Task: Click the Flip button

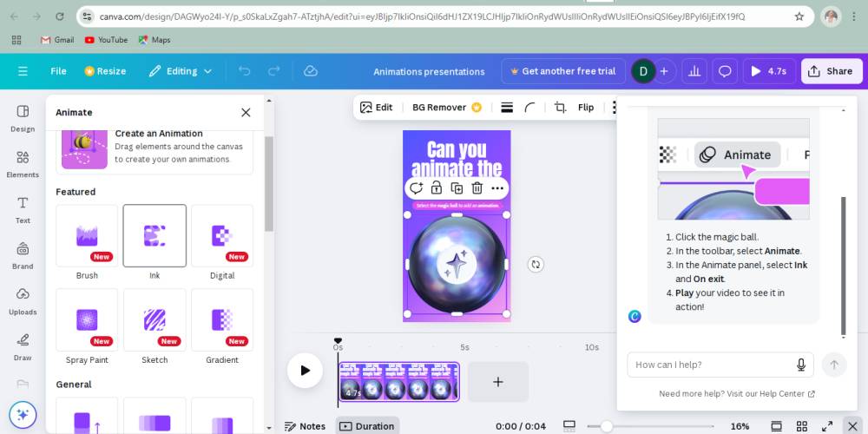Action: click(586, 108)
